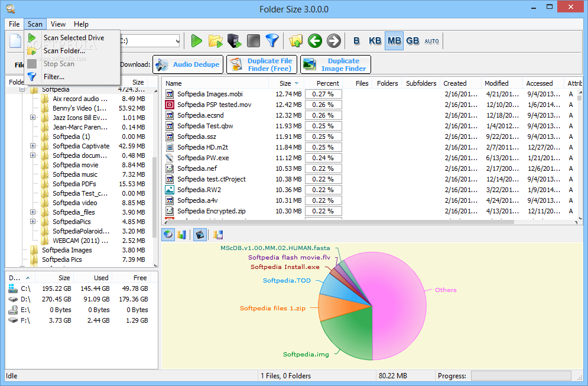Switch to pie chart view icon
This screenshot has width=588, height=386.
[x=168, y=235]
